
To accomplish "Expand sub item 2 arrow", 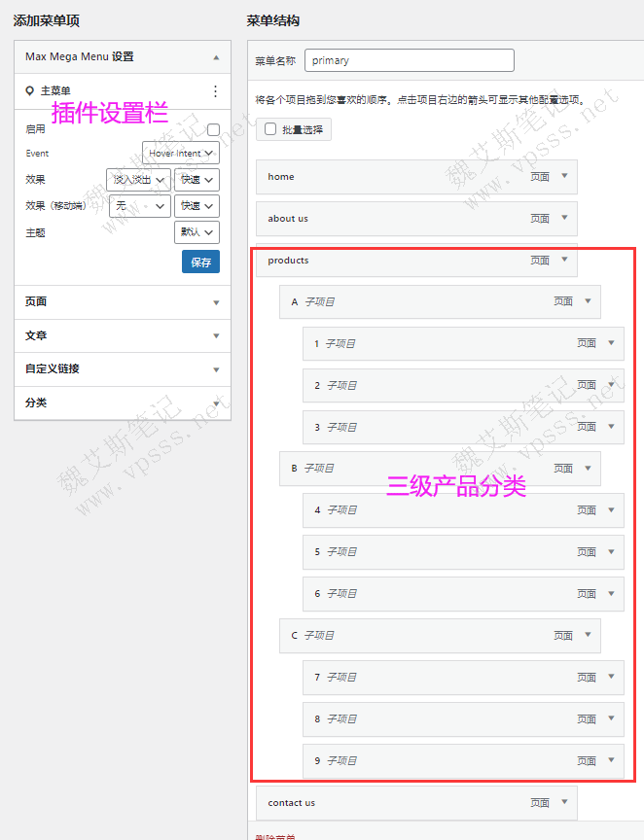I will 611,385.
